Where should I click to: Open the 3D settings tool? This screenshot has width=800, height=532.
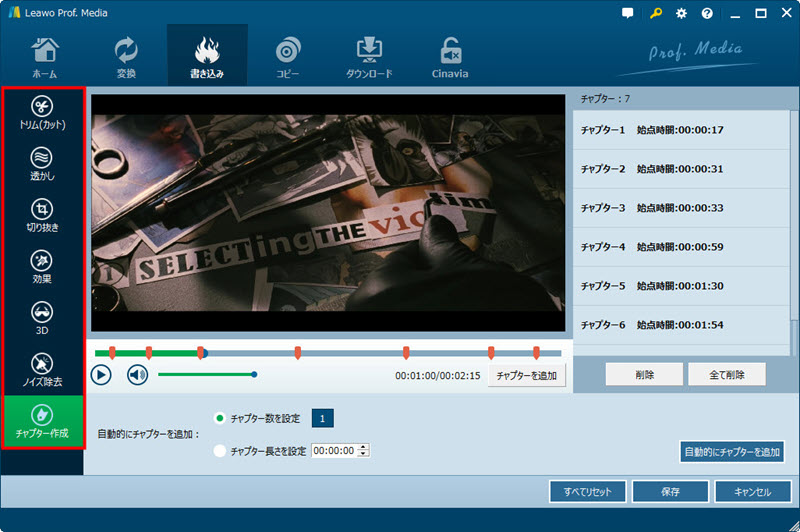(x=42, y=319)
